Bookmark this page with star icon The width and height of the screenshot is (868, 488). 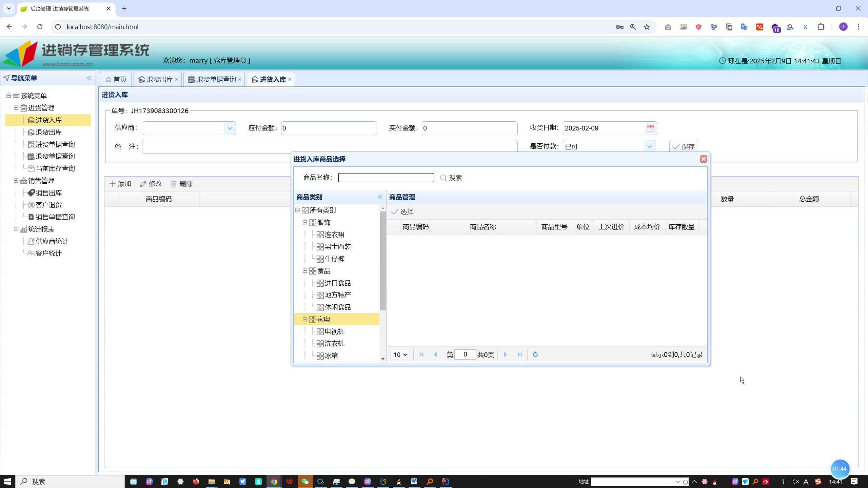coord(647,27)
